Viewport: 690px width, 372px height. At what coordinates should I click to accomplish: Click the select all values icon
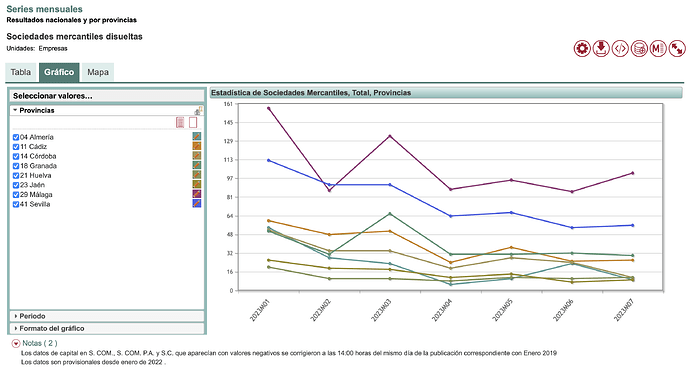click(x=180, y=122)
